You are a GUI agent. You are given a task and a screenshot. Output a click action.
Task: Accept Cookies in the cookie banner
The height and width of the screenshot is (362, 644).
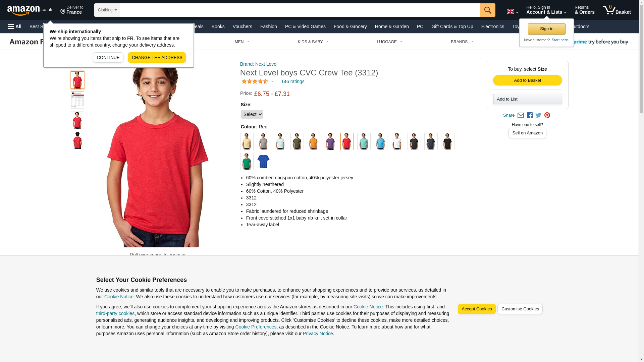coord(477,309)
